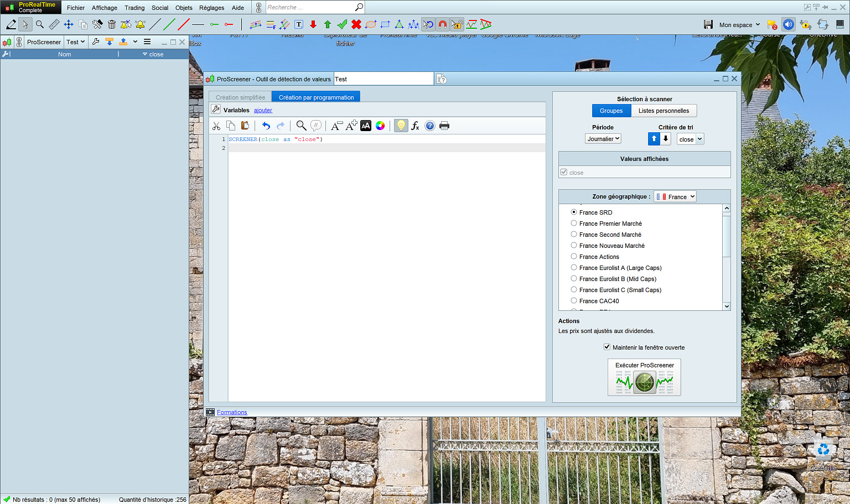This screenshot has width=850, height=504.
Task: Choose the red line drawing tool
Action: tap(184, 24)
